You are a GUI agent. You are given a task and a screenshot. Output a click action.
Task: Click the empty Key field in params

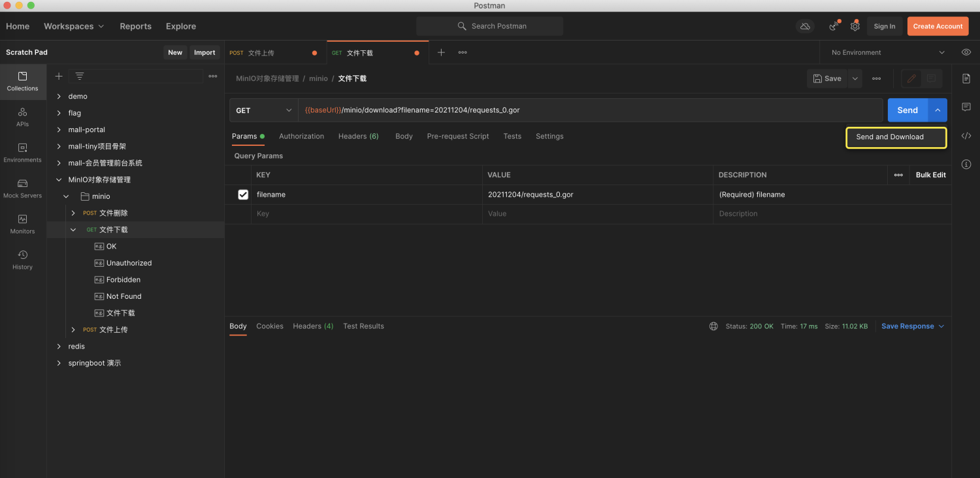[367, 214]
